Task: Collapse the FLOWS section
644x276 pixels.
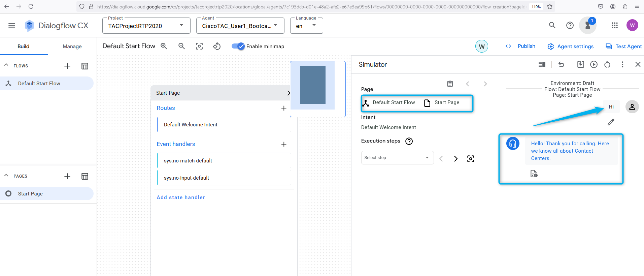Action: pyautogui.click(x=6, y=65)
